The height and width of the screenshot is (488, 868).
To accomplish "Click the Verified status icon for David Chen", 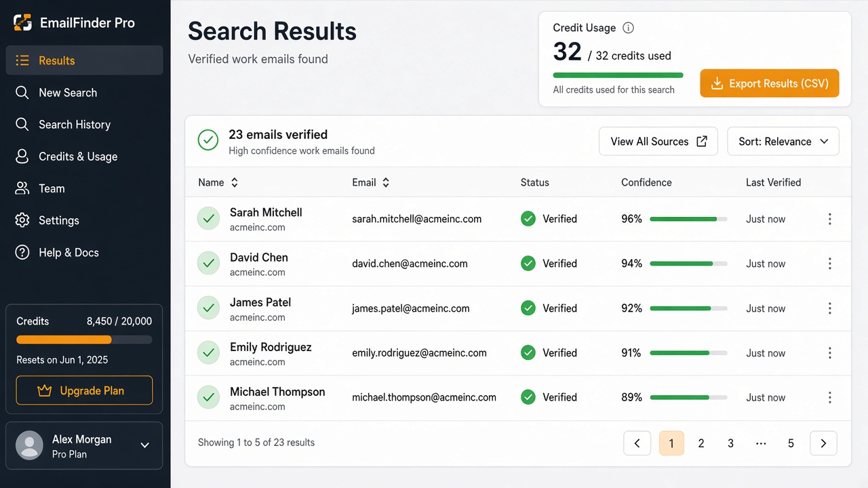I will point(528,264).
